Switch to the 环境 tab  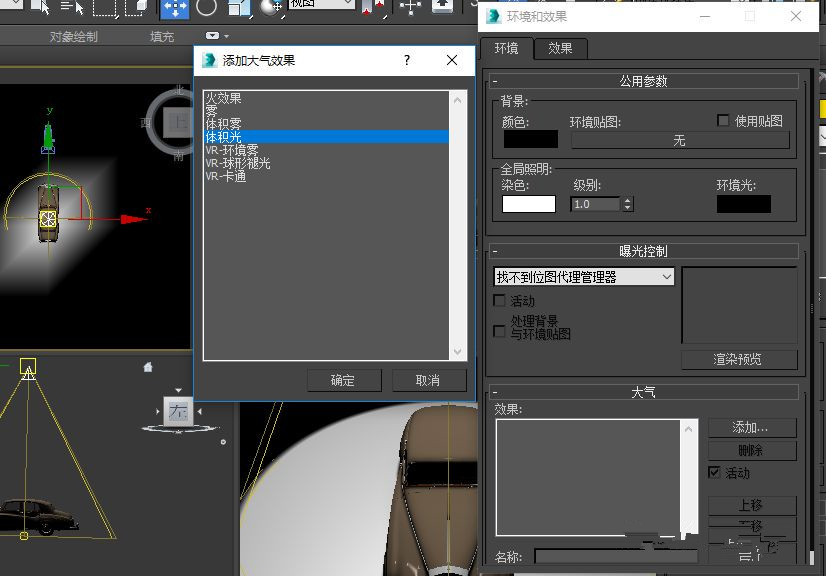point(506,48)
